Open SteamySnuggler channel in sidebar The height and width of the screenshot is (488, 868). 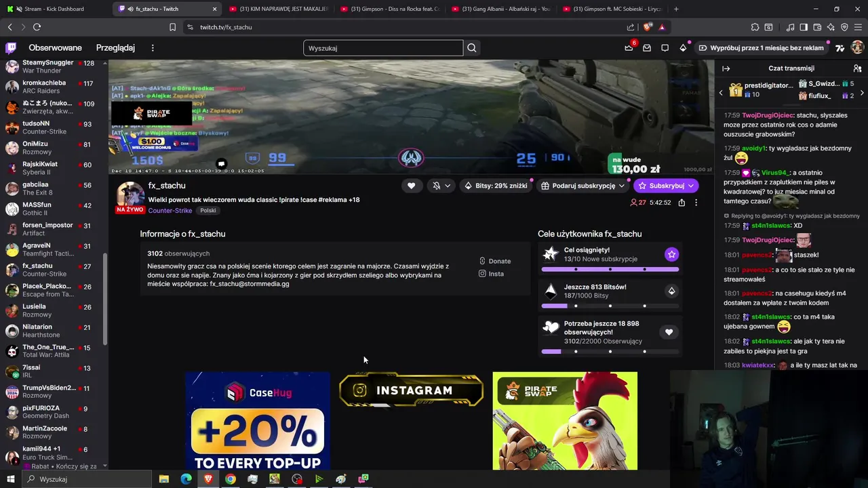click(x=54, y=66)
